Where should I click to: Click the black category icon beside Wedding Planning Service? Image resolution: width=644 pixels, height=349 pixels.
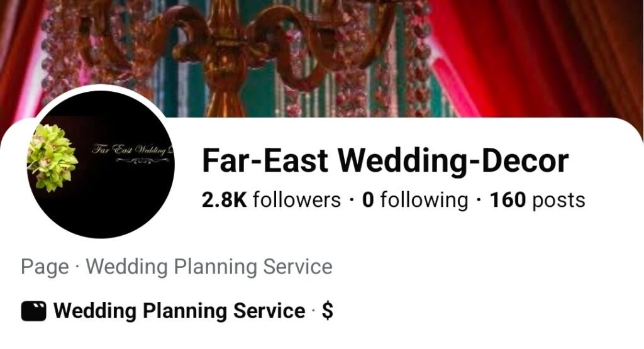coord(34,311)
